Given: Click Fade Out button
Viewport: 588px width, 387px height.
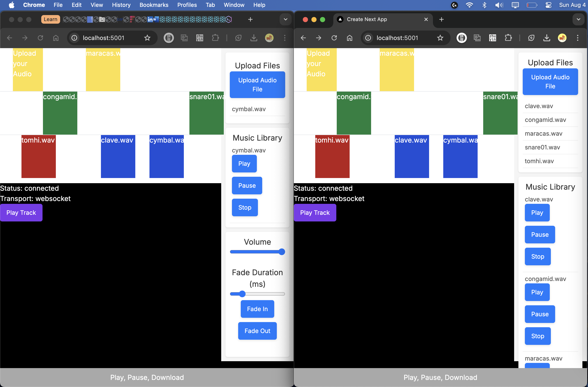Looking at the screenshot, I should coord(257,331).
